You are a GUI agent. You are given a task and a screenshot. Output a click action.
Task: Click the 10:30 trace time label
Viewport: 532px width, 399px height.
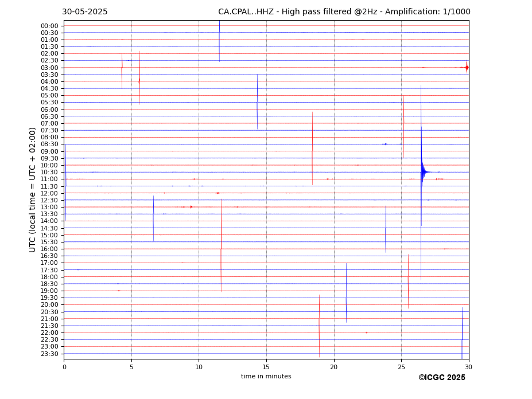pyautogui.click(x=49, y=172)
